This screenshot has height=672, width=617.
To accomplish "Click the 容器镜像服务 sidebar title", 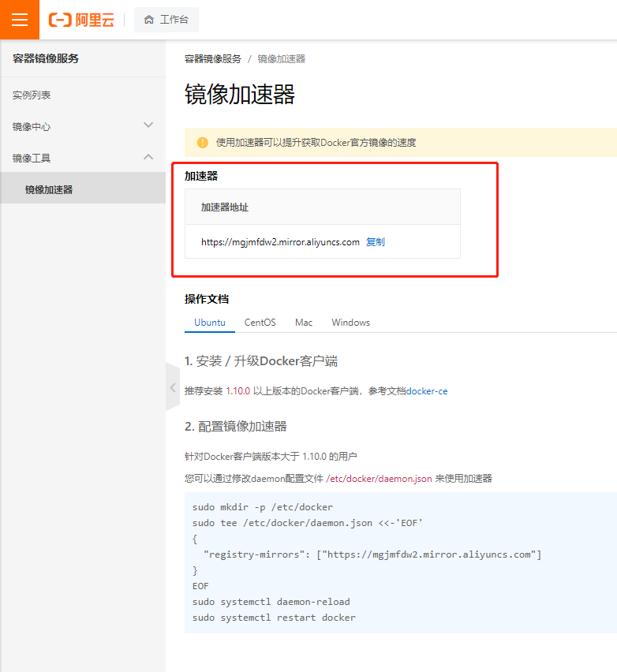I will pos(46,58).
